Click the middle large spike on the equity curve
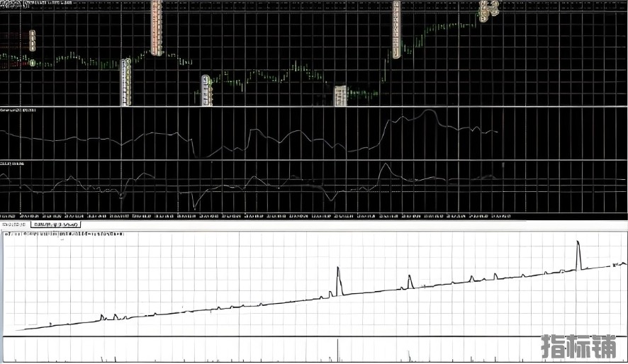 pos(338,269)
